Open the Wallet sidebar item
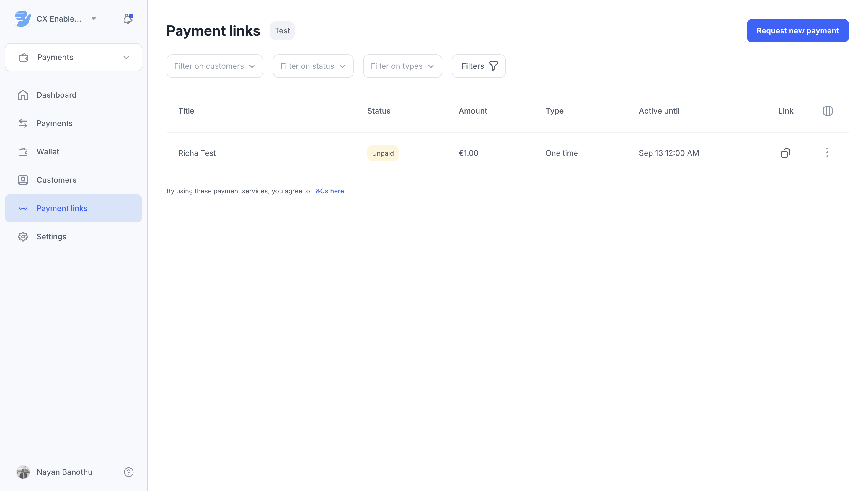This screenshot has width=868, height=491. [48, 152]
